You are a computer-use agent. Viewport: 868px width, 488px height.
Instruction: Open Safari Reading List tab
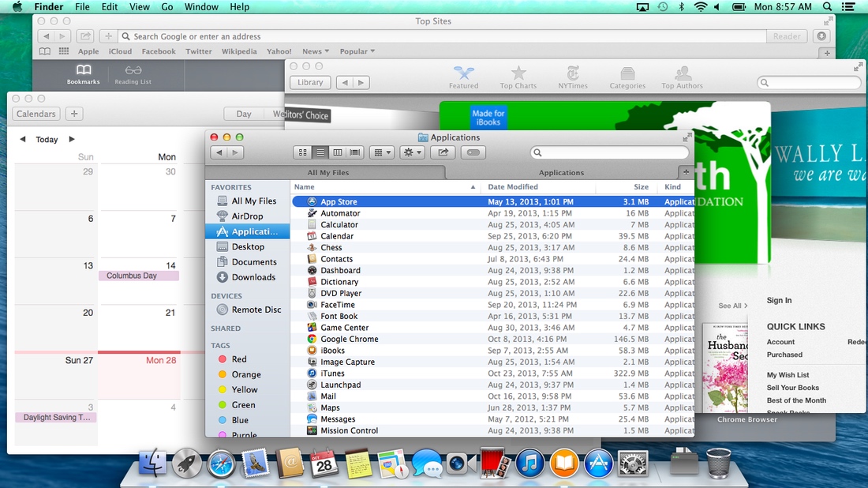(133, 74)
